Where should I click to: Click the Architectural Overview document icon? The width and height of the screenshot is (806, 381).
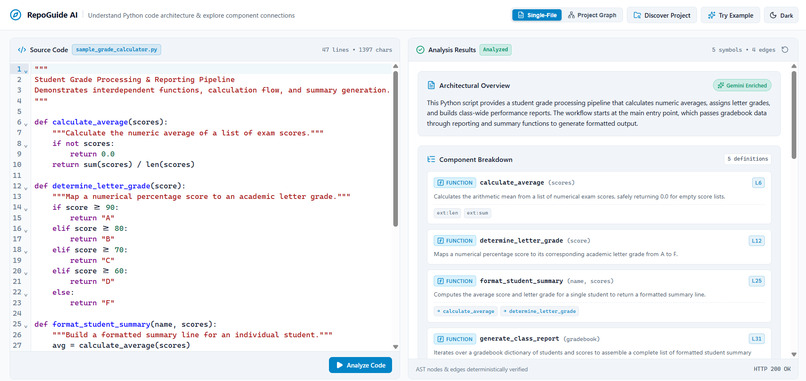(431, 85)
